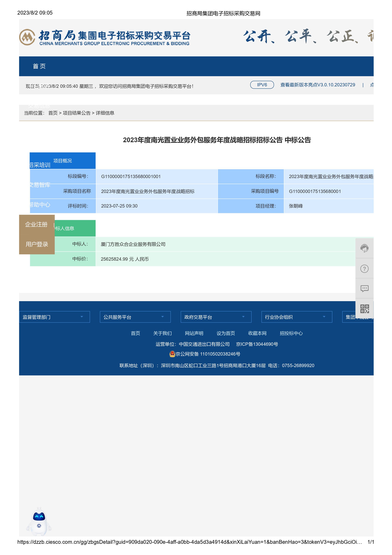The width and height of the screenshot is (392, 555).
Task: Open the 网站声明 footer link
Action: pyautogui.click(x=194, y=333)
